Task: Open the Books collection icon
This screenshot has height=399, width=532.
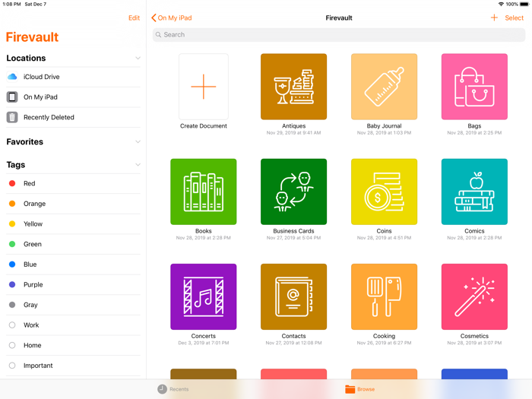Action: [x=203, y=192]
